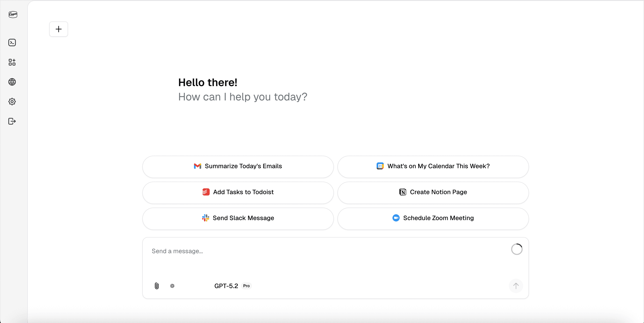Click the logout icon in sidebar

pyautogui.click(x=12, y=121)
